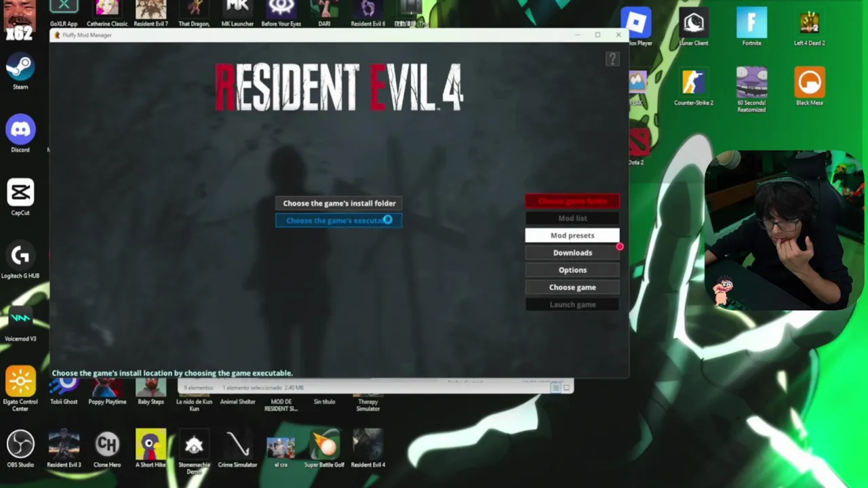Open the OBS Studio desktop shortcut
The height and width of the screenshot is (488, 868).
pyautogui.click(x=20, y=449)
